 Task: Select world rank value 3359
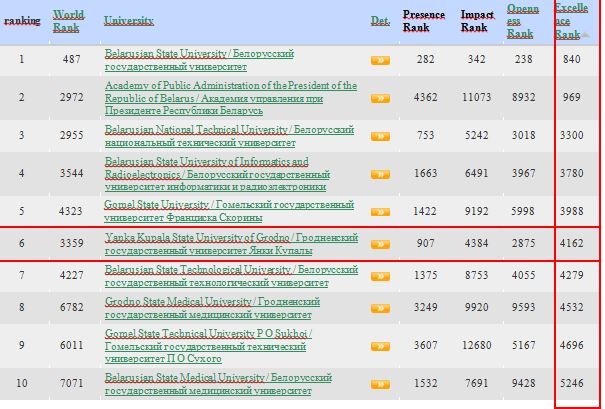[x=71, y=243]
